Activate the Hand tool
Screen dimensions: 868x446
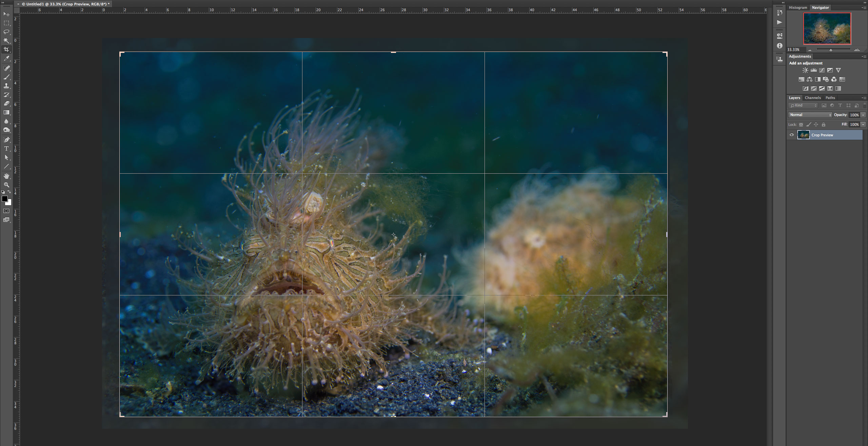[6, 176]
